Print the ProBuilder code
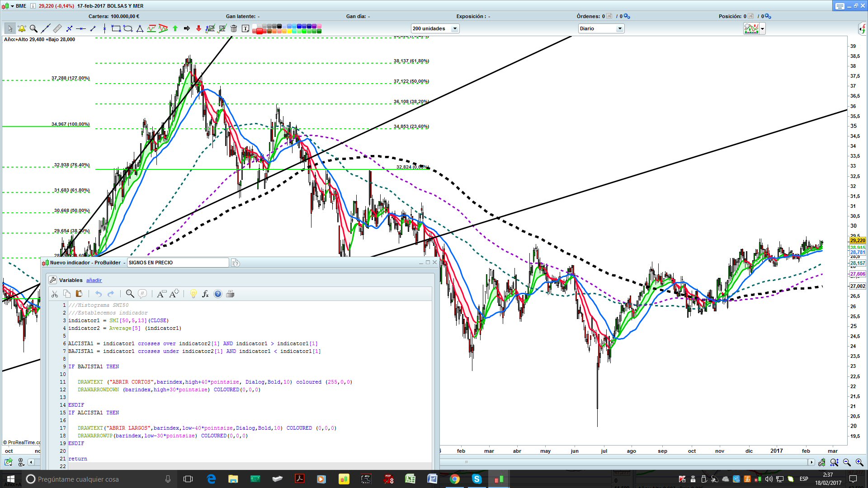Screen dimensions: 868x488 [x=230, y=294]
